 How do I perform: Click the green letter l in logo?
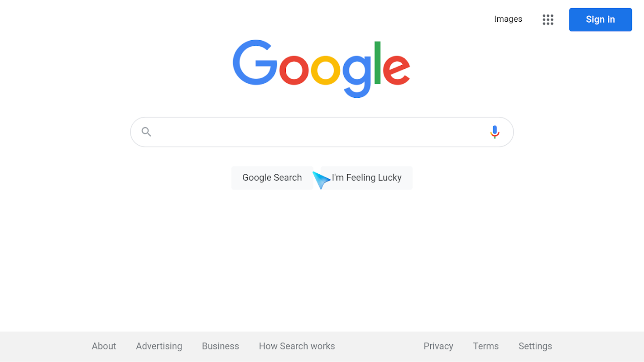pyautogui.click(x=377, y=63)
